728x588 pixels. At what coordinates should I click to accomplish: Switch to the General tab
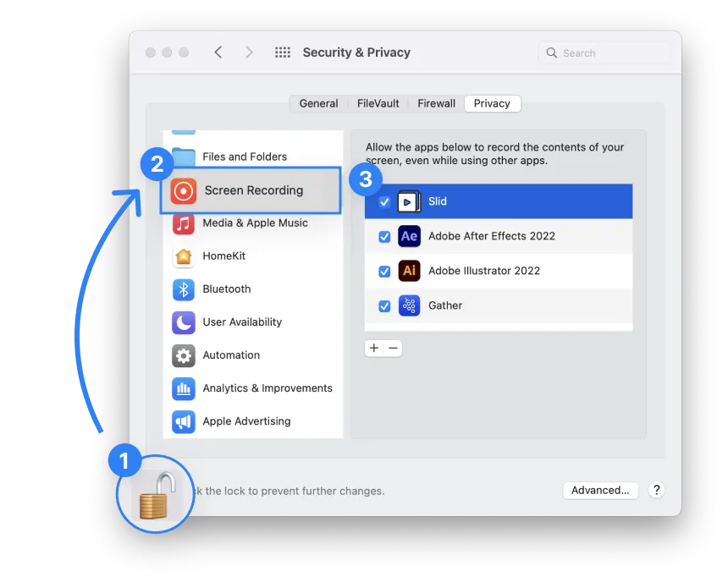[x=318, y=103]
